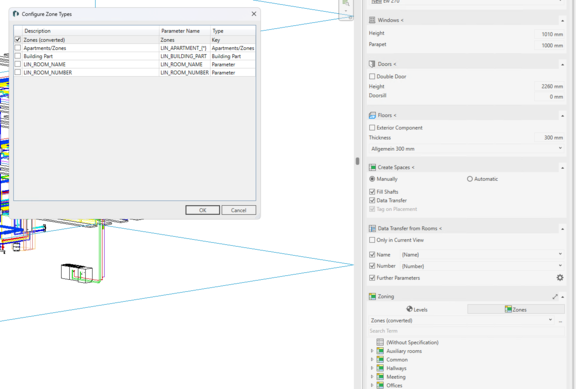
Task: Sort by Type column header
Action: (233, 31)
